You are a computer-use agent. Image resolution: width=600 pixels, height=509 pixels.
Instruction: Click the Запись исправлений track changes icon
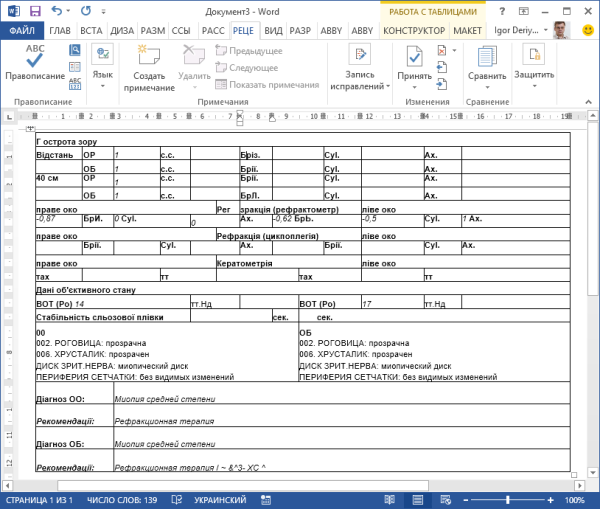click(x=360, y=54)
